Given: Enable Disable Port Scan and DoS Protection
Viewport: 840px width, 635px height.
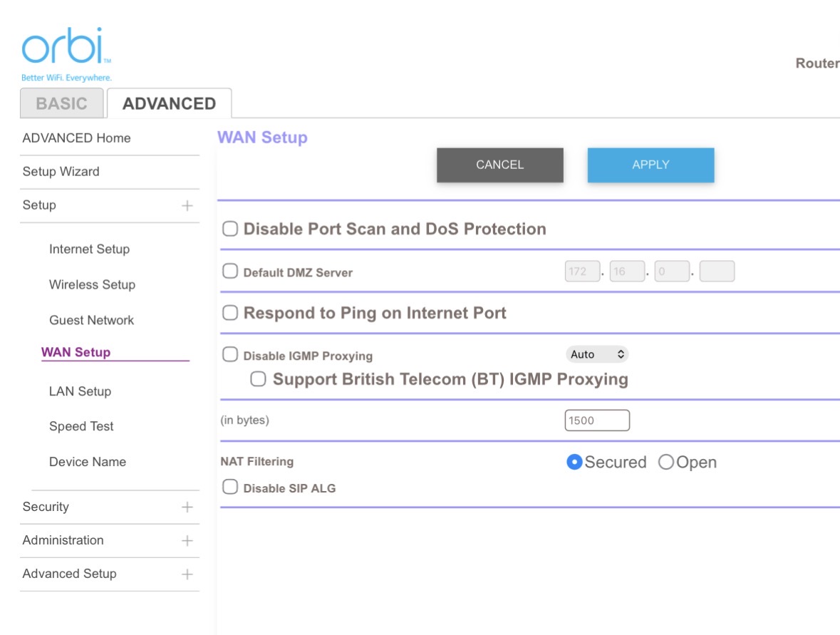Looking at the screenshot, I should click(230, 229).
